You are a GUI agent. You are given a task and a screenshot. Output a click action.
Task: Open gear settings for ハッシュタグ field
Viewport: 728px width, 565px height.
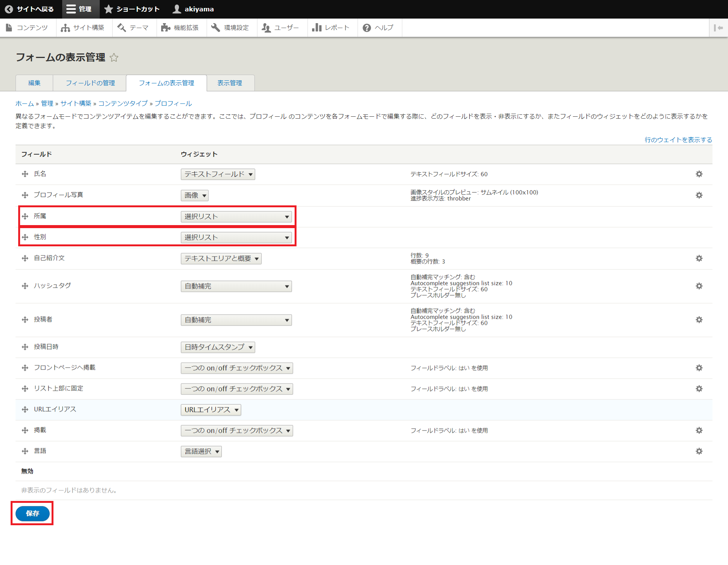click(699, 286)
